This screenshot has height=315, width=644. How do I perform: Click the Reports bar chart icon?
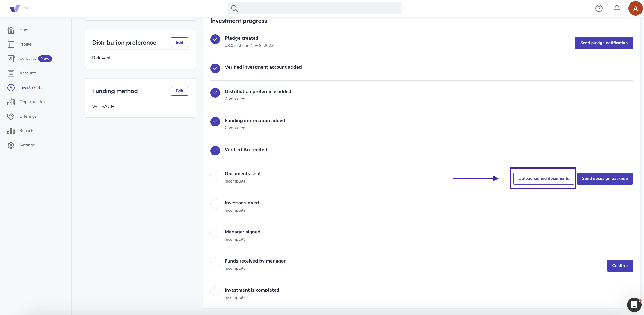click(x=11, y=131)
